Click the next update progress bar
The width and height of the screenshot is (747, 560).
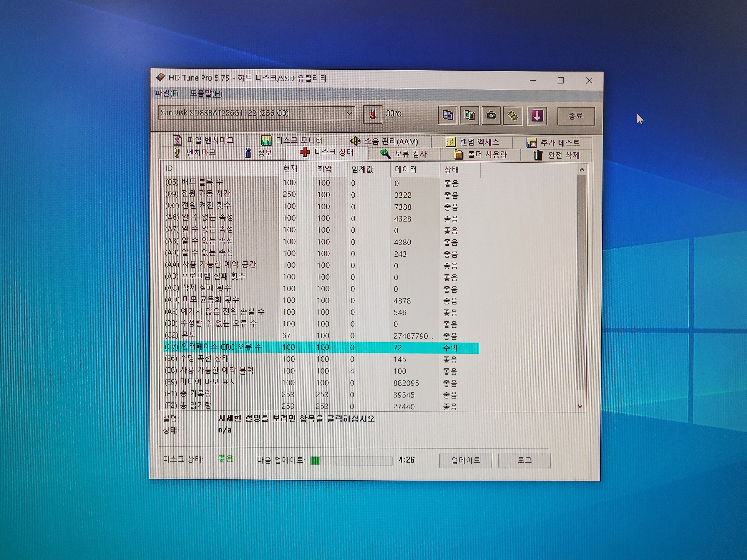[351, 460]
